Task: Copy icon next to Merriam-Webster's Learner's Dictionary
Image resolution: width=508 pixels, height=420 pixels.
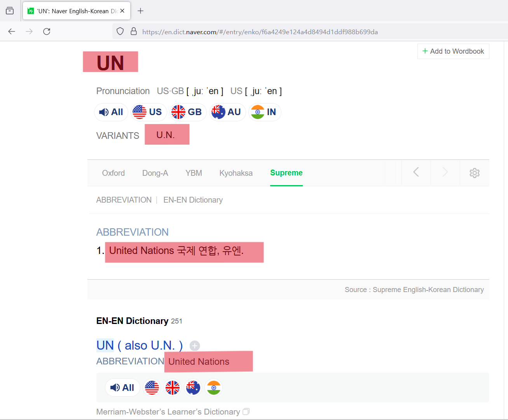Action: (246, 411)
